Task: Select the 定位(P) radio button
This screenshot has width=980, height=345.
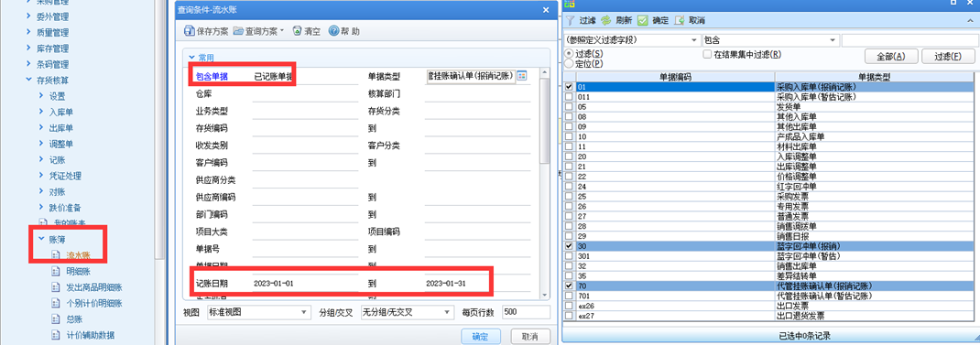Action: point(569,64)
